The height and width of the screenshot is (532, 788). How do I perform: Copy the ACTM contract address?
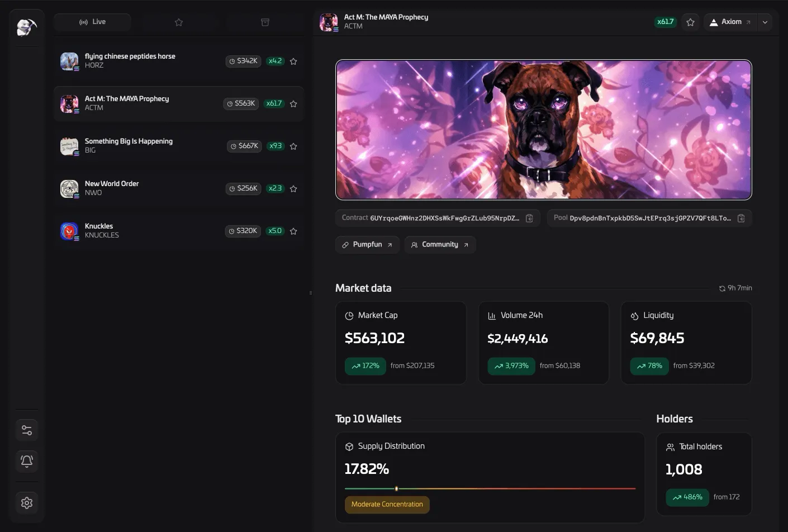(x=529, y=218)
